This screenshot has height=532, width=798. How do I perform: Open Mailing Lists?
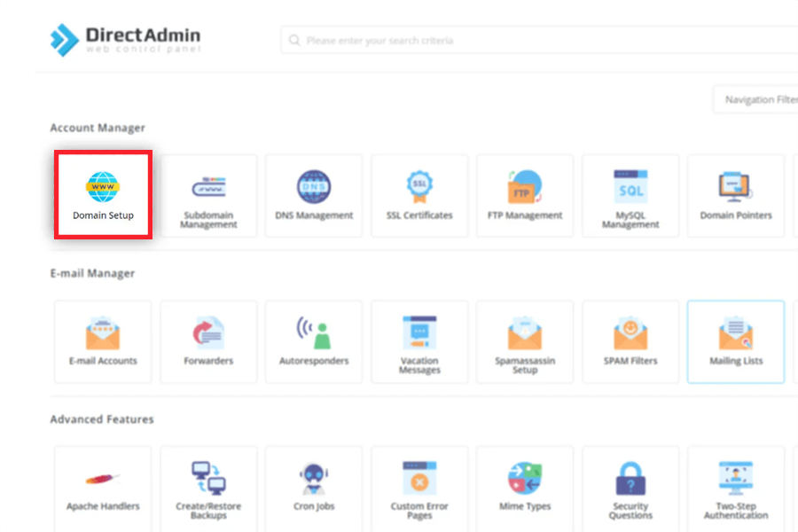735,341
